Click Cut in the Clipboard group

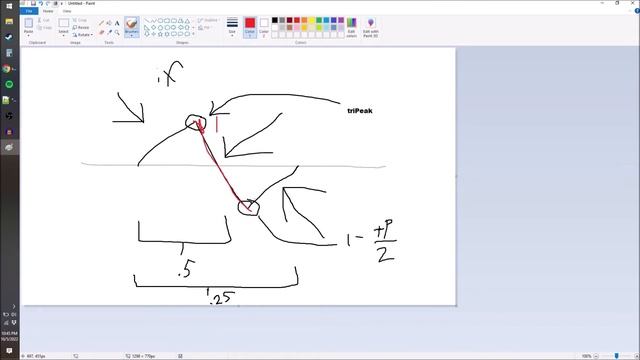point(44,20)
